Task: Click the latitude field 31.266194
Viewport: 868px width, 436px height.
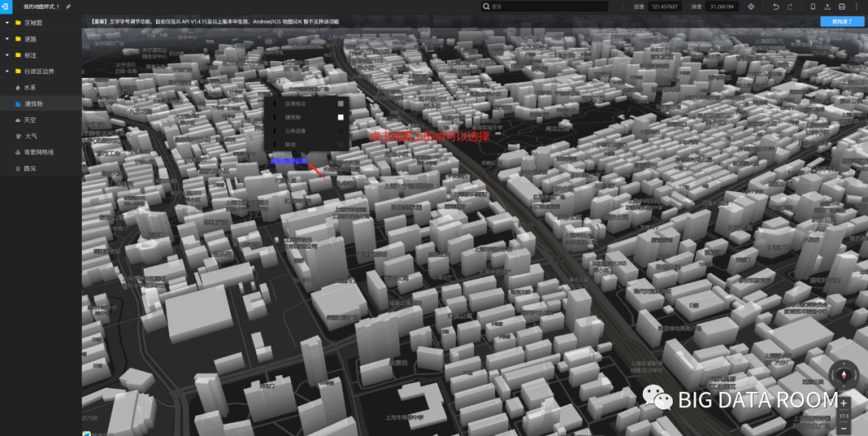Action: tap(722, 6)
